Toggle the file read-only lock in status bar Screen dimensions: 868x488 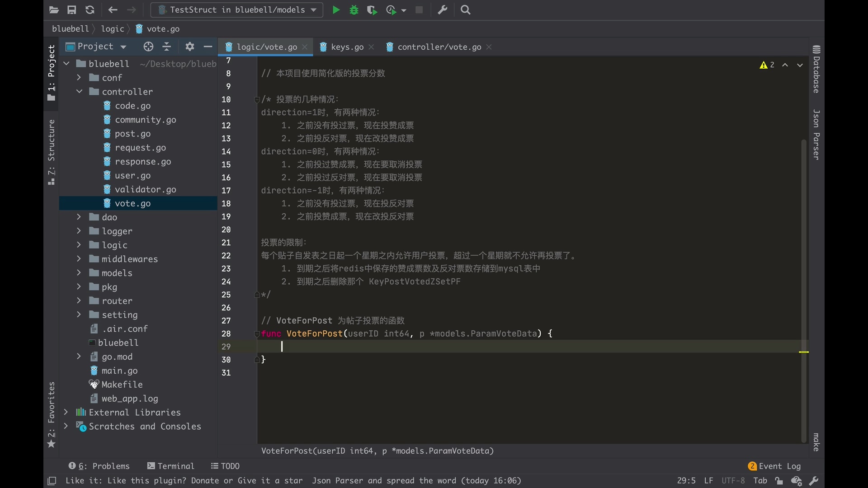click(779, 481)
